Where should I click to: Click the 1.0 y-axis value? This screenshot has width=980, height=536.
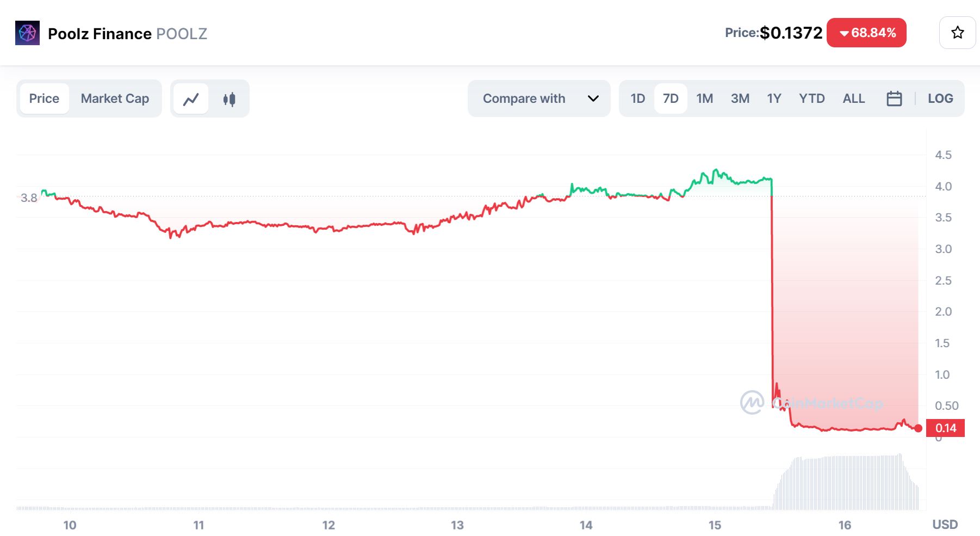point(942,375)
